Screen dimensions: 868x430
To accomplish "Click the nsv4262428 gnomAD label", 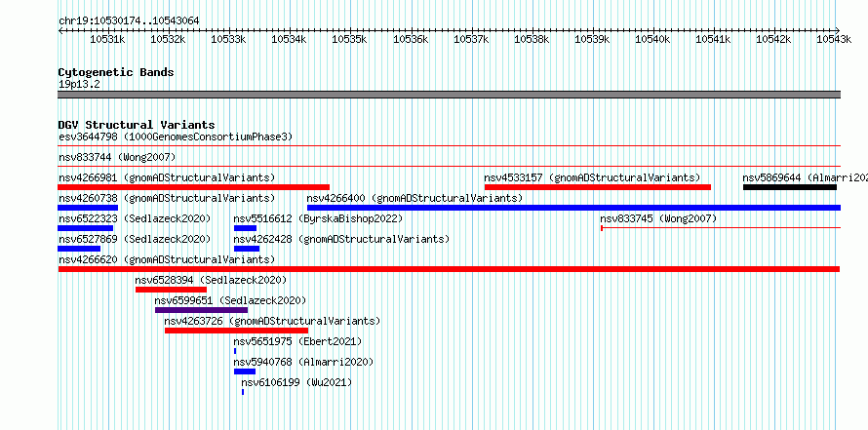I will (x=341, y=239).
